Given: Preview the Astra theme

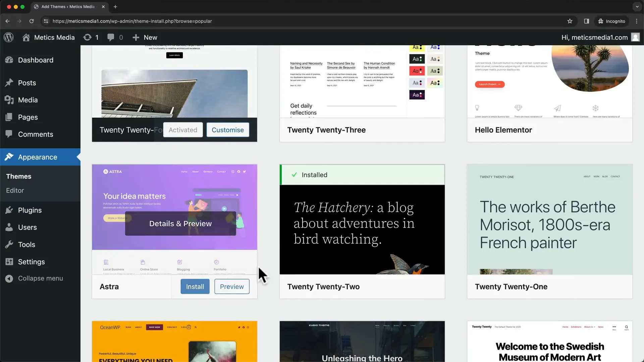Looking at the screenshot, I should (x=232, y=287).
